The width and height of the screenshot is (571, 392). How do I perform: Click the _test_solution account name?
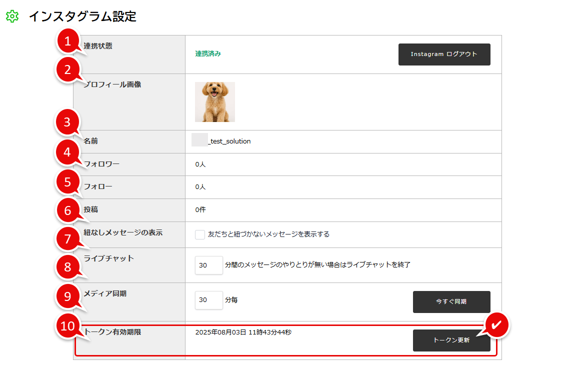click(x=229, y=141)
